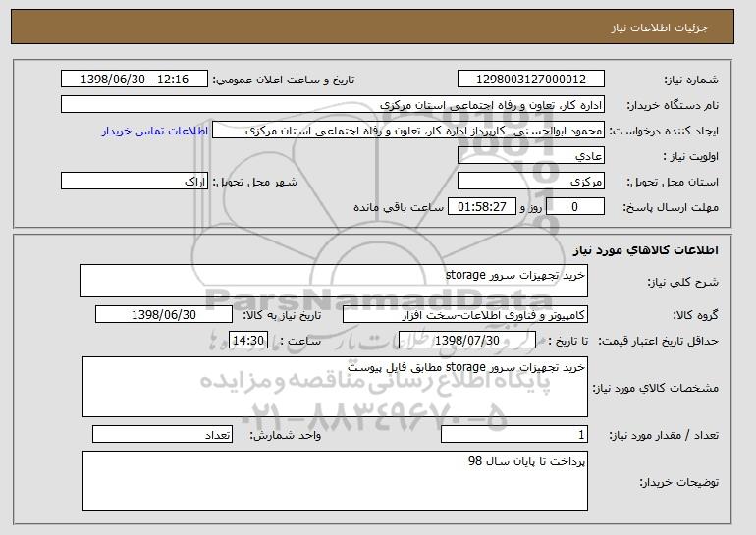This screenshot has width=756, height=535.
Task: Click the quantity field showing 1
Action: pyautogui.click(x=514, y=434)
